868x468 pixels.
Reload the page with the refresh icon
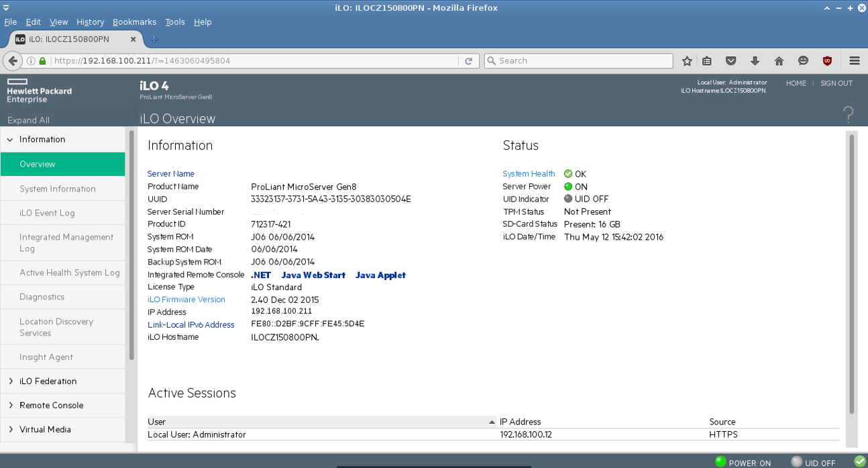(x=468, y=60)
